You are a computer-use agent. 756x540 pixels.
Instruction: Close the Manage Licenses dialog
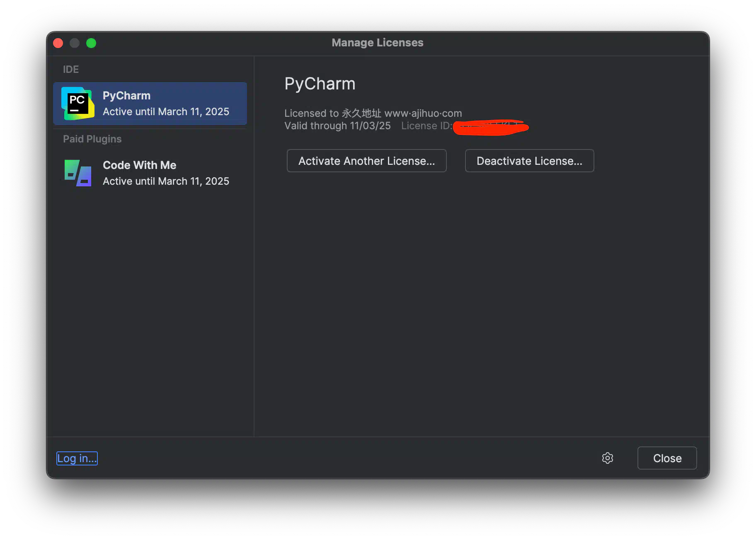pos(667,458)
